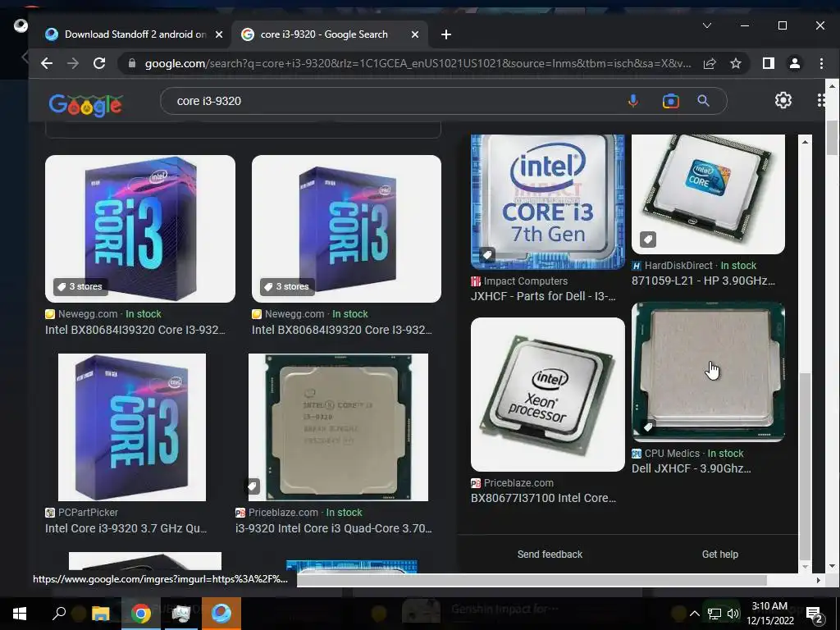Start voice search with the microphone icon
The height and width of the screenshot is (630, 840).
click(x=633, y=101)
